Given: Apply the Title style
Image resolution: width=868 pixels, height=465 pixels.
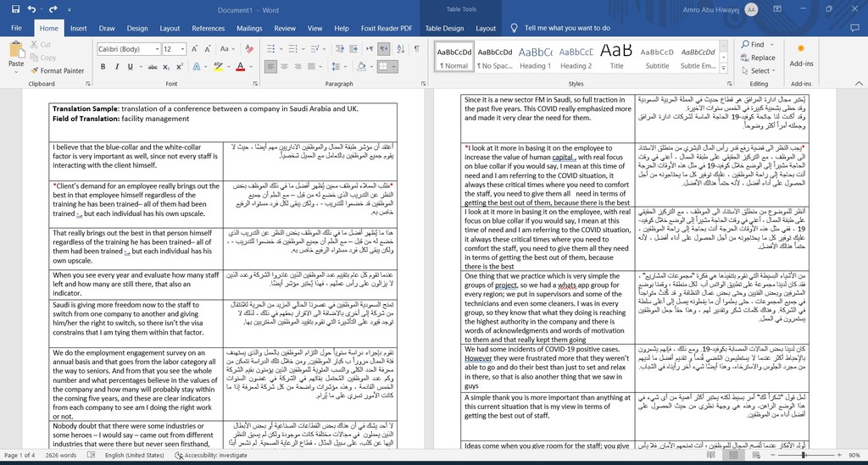Looking at the screenshot, I should [616, 57].
